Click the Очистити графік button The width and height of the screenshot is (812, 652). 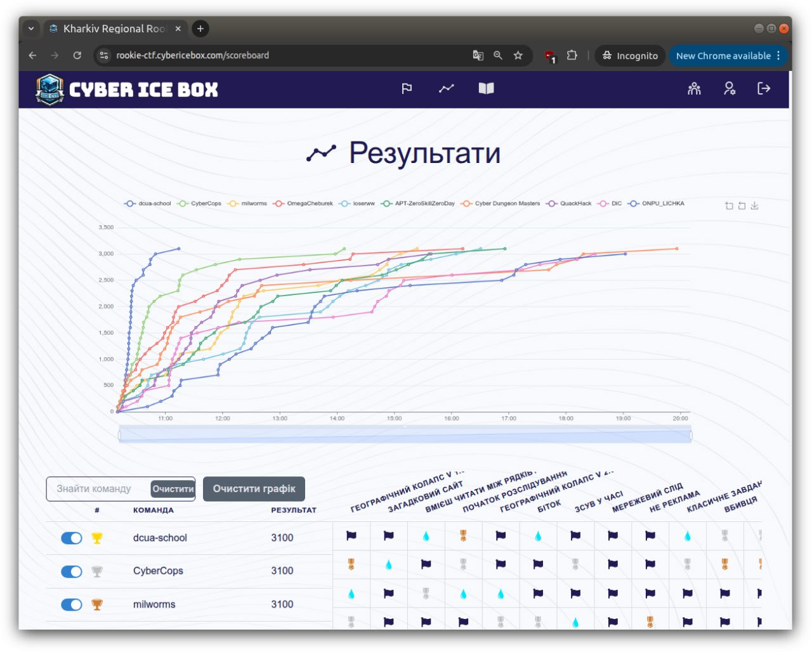(x=254, y=489)
